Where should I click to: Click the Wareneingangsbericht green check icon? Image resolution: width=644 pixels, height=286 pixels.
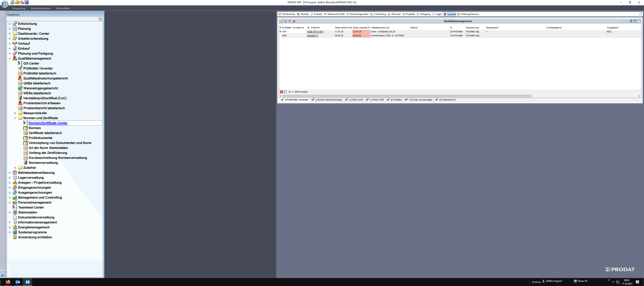click(20, 88)
